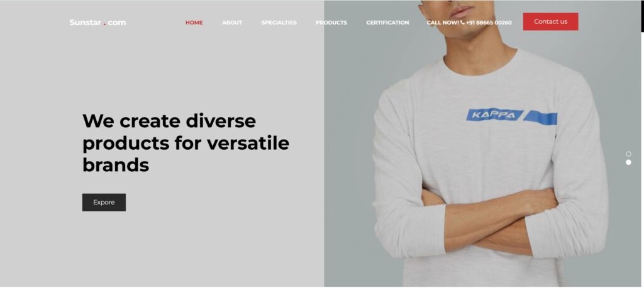Open the SPECIALTIES menu item
The height and width of the screenshot is (292, 644).
click(x=279, y=23)
